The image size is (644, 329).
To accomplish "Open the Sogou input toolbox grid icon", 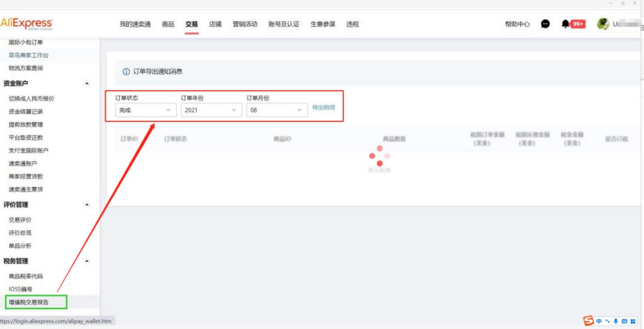I will coord(634,320).
